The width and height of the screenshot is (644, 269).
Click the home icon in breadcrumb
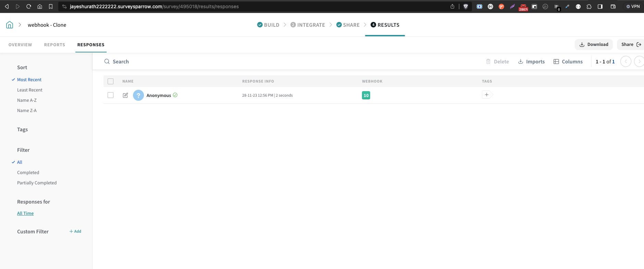tap(10, 25)
